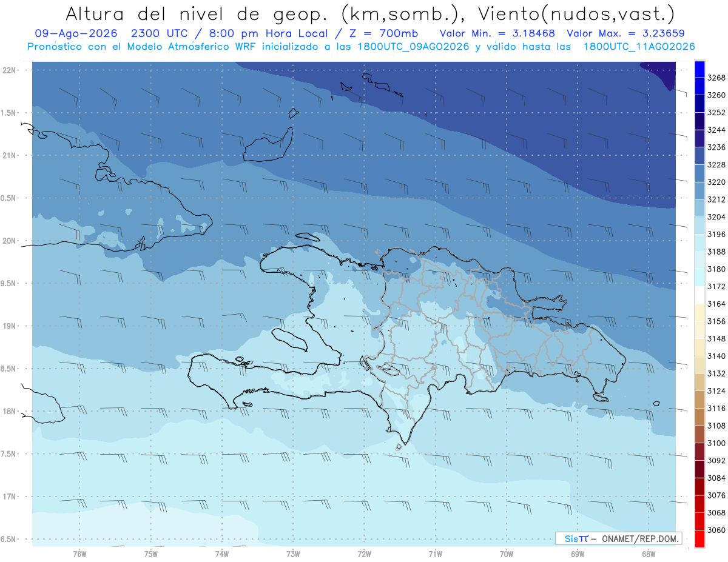Click the '3108' legend value
Viewport: 728px width, 562px height.
(716, 426)
